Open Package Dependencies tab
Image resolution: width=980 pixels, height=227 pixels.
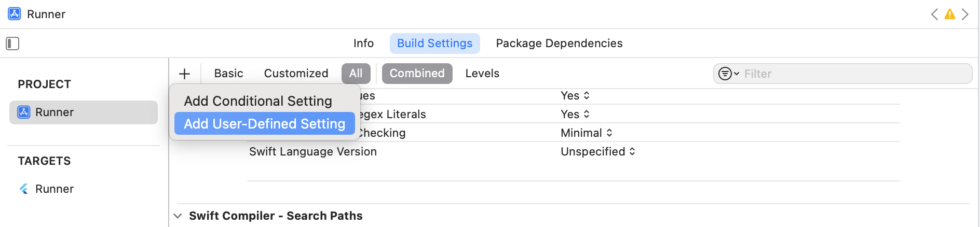559,44
